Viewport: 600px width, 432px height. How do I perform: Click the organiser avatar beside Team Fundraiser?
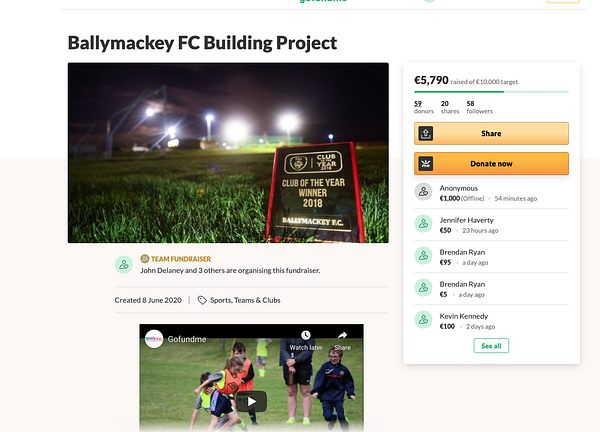[124, 264]
